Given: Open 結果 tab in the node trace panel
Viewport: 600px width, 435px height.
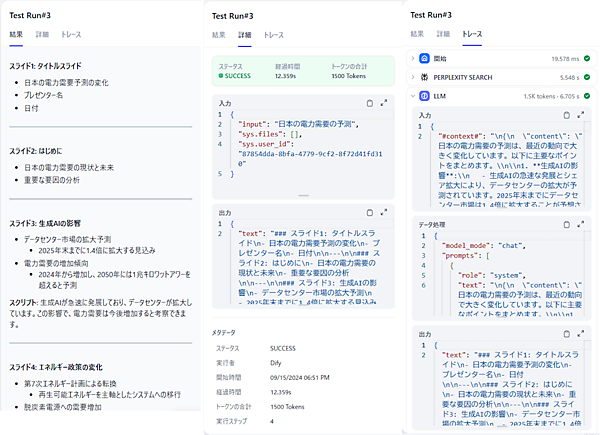Looking at the screenshot, I should click(x=416, y=34).
